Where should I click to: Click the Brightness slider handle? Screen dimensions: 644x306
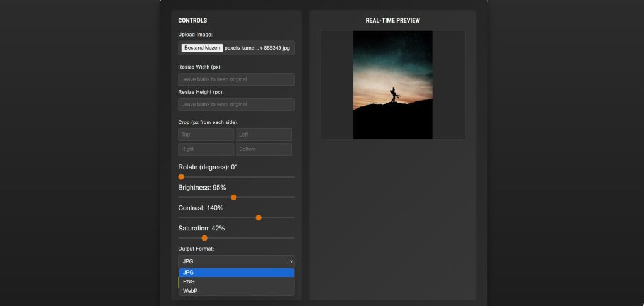tap(234, 198)
